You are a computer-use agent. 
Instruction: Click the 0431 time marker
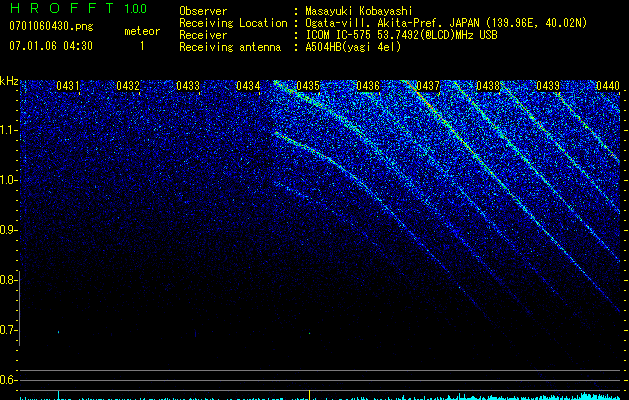pos(68,86)
